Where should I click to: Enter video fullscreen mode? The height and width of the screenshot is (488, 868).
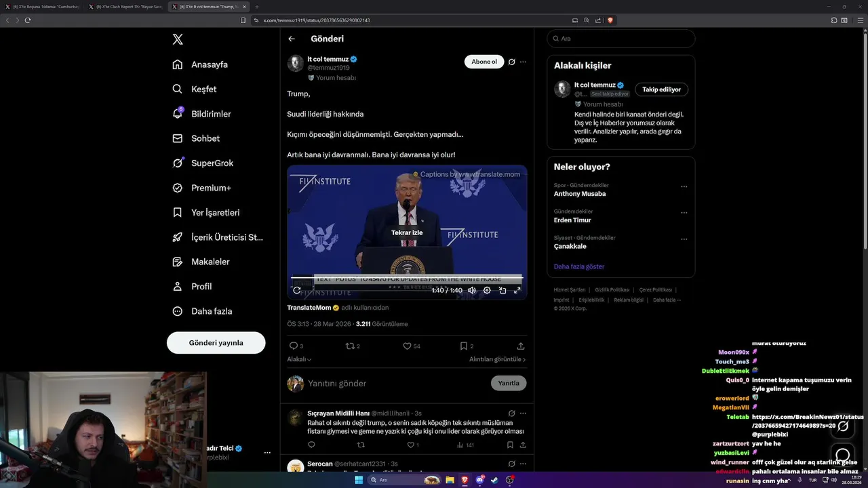pos(517,290)
